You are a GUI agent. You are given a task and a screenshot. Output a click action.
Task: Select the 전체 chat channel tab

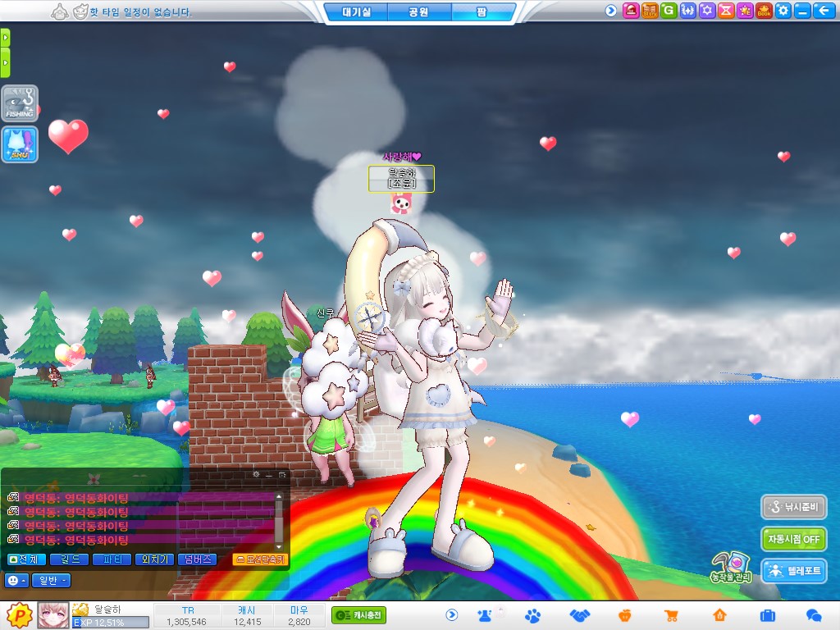pos(27,559)
